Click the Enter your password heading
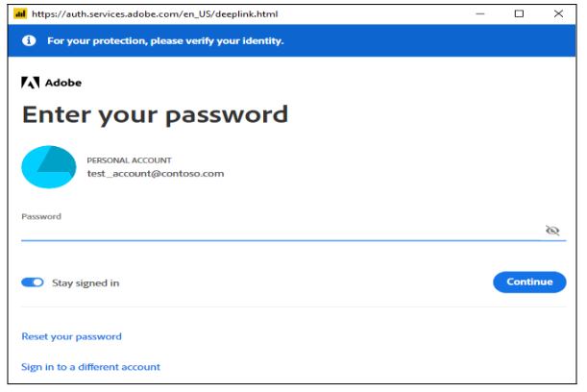The width and height of the screenshot is (587, 392). 155,114
